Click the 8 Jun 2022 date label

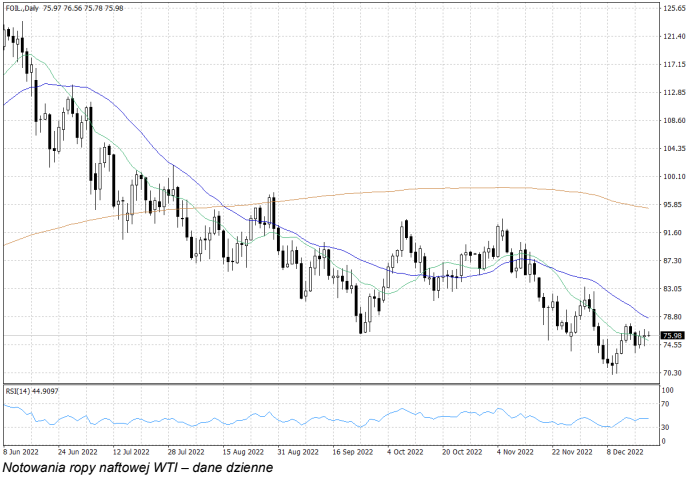coord(23,451)
